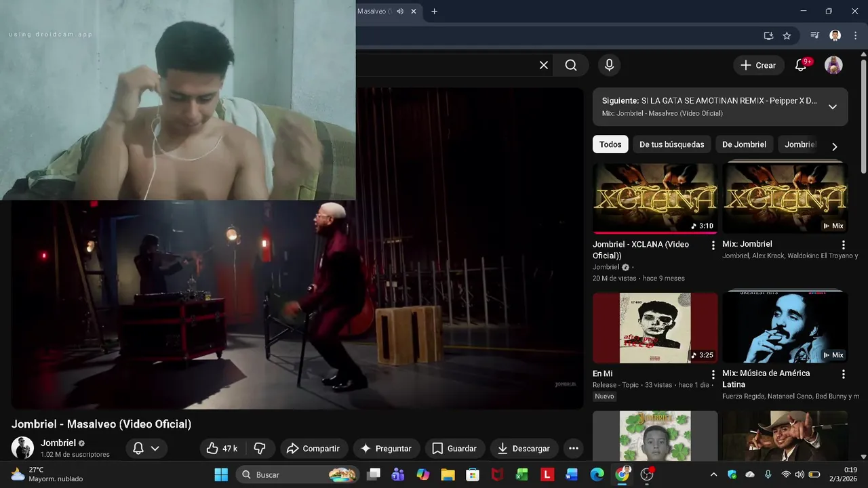The height and width of the screenshot is (488, 868).
Task: Open Word from the taskbar
Action: click(x=572, y=474)
